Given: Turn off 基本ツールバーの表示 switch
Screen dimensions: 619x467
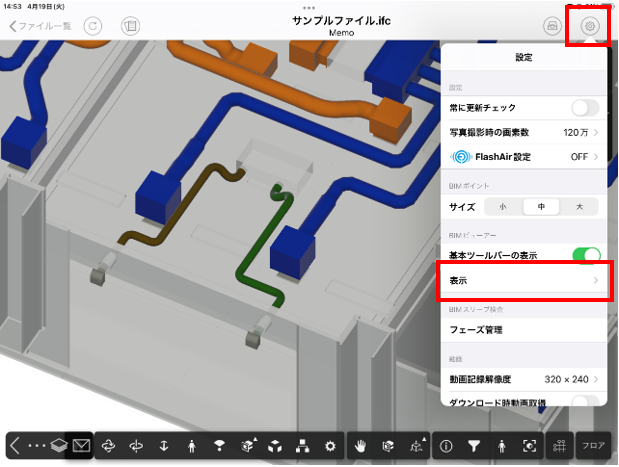Looking at the screenshot, I should coord(585,256).
